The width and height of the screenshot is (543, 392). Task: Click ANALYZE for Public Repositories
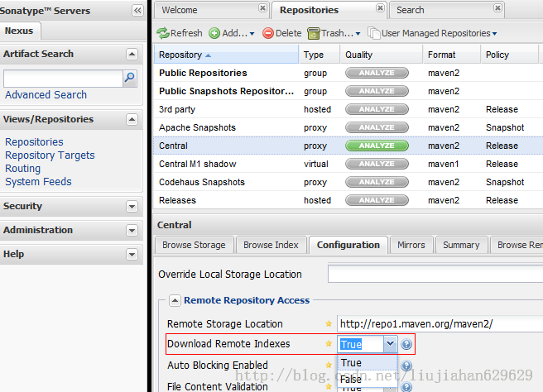point(377,73)
